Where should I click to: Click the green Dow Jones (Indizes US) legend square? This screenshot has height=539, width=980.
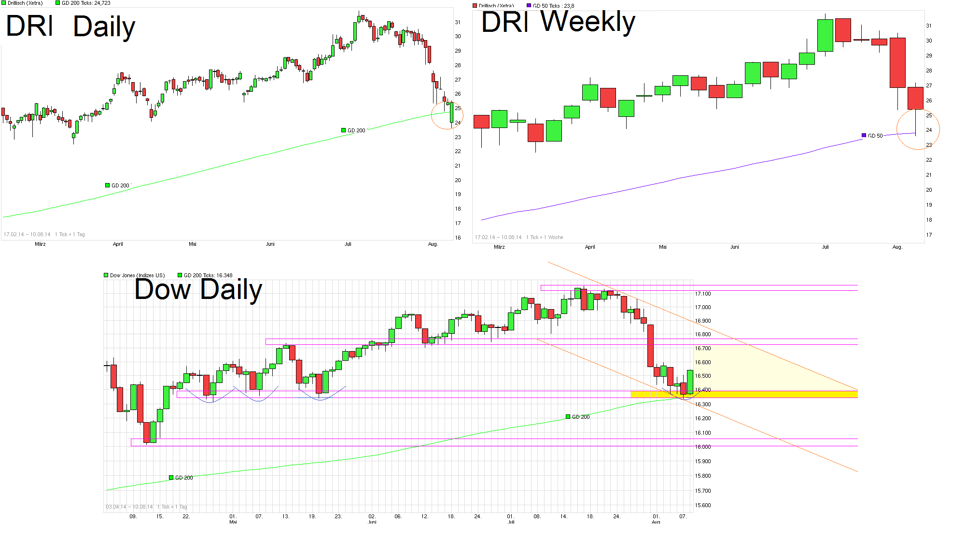106,275
